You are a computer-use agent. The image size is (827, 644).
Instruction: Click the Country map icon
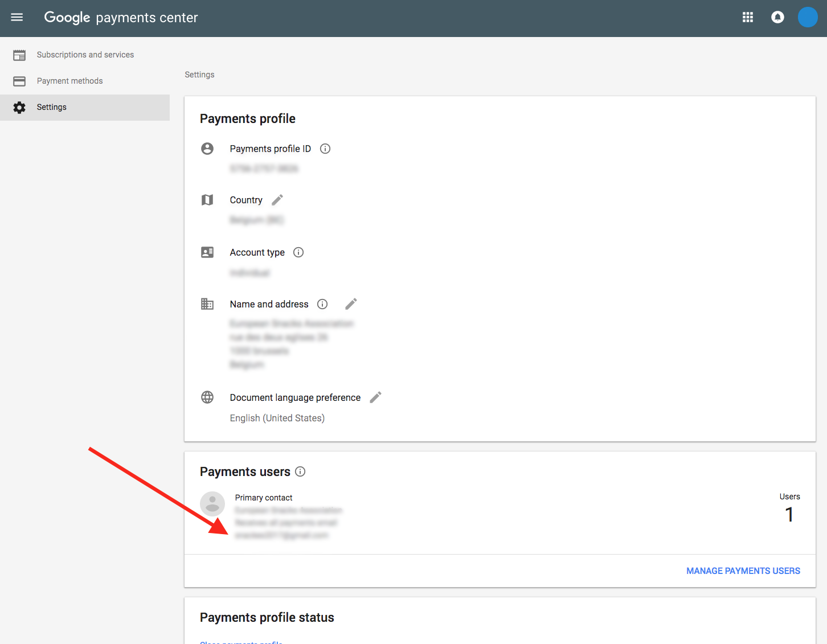coord(207,200)
